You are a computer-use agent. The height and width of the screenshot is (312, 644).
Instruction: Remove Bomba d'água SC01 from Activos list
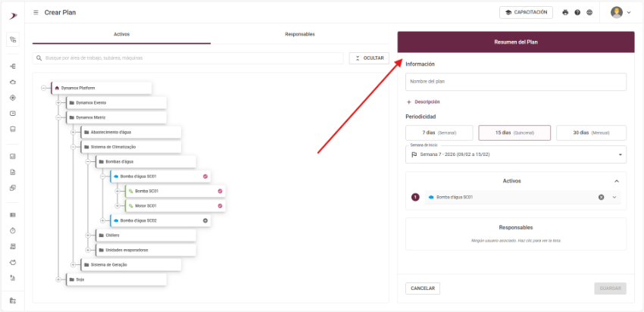[602, 197]
